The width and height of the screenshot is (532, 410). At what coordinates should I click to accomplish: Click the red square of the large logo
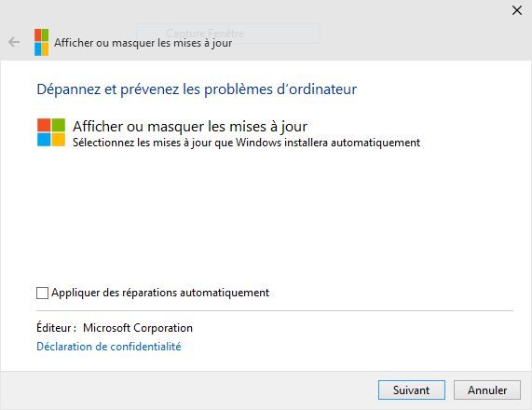(44, 125)
